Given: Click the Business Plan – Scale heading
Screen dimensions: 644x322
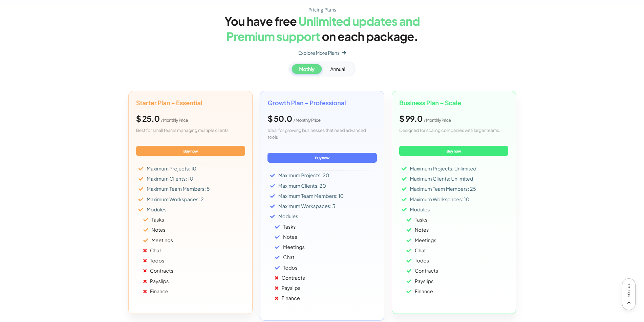Looking at the screenshot, I should [x=430, y=103].
